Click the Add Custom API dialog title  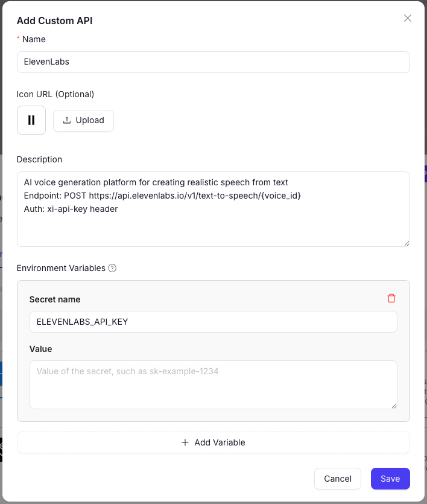tap(54, 21)
